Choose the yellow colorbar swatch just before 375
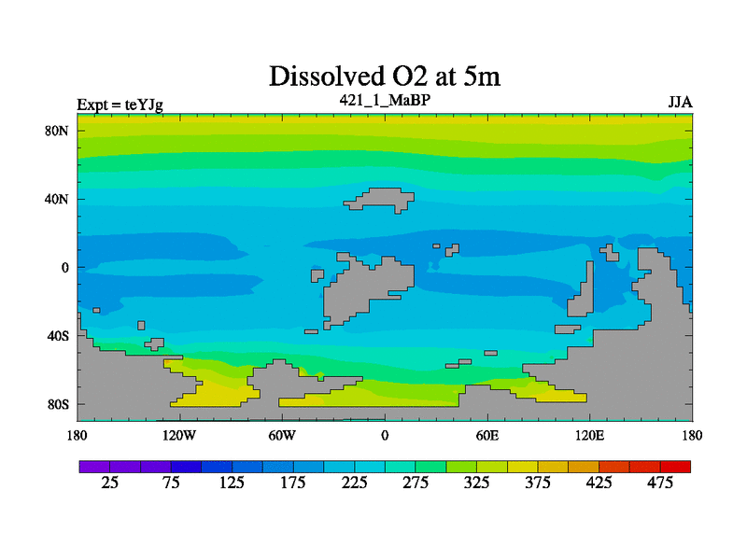Image resolution: width=747 pixels, height=560 pixels. click(523, 466)
